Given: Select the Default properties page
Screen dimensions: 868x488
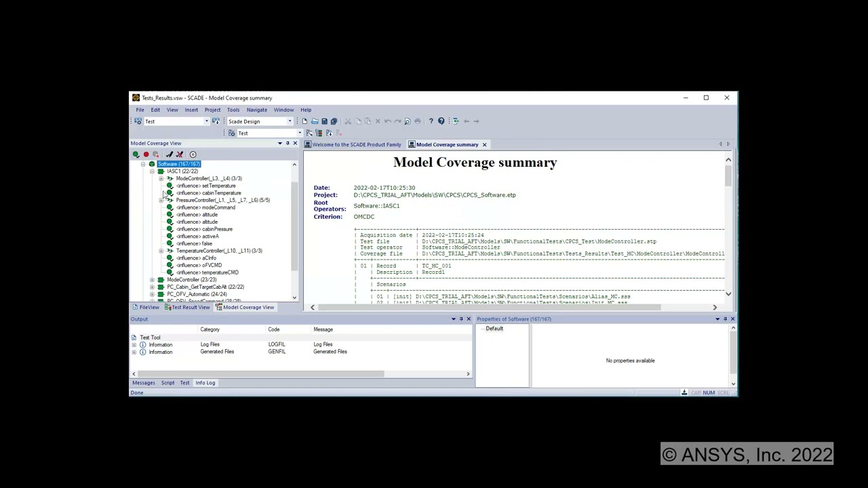Looking at the screenshot, I should (494, 329).
